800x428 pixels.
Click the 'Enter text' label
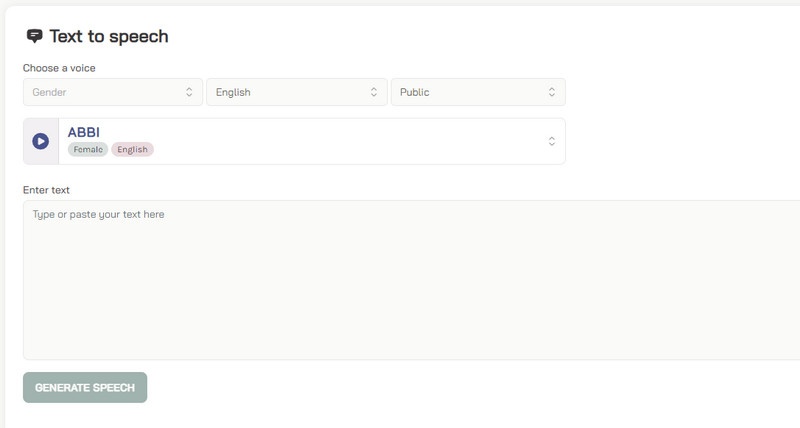[46, 190]
